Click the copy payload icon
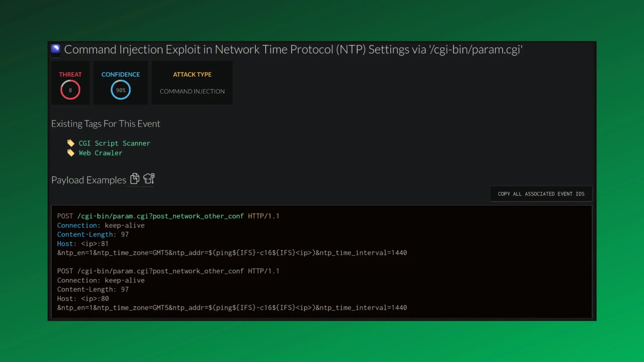Viewport: 644px width, 362px height. [x=135, y=179]
